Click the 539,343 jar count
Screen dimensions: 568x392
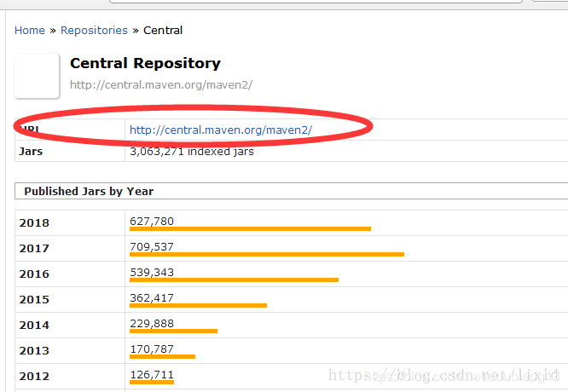(x=152, y=272)
